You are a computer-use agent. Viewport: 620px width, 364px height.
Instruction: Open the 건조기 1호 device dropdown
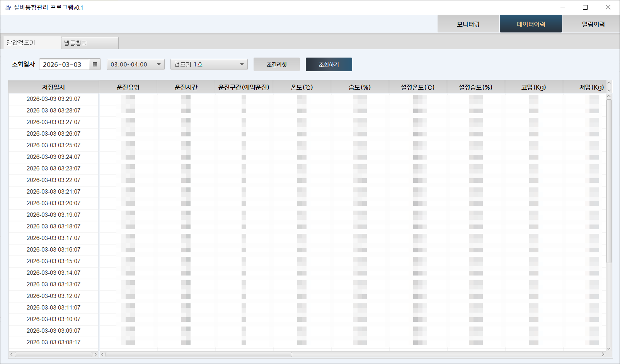click(x=242, y=65)
